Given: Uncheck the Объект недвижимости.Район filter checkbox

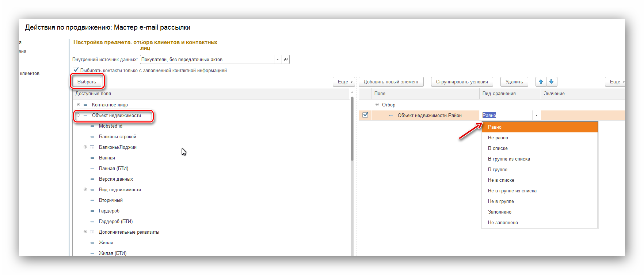Looking at the screenshot, I should pos(365,115).
